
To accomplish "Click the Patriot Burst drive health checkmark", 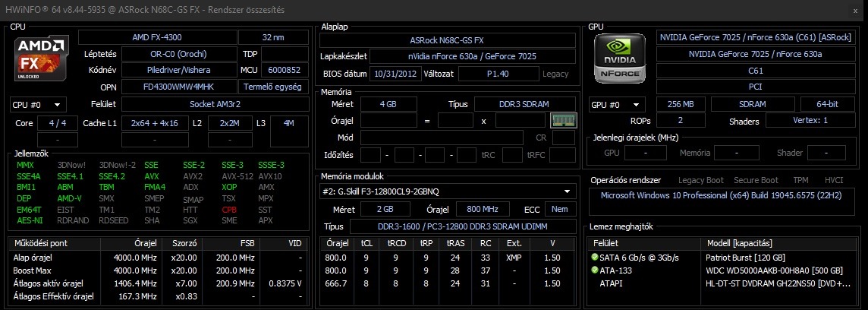I will 595,258.
